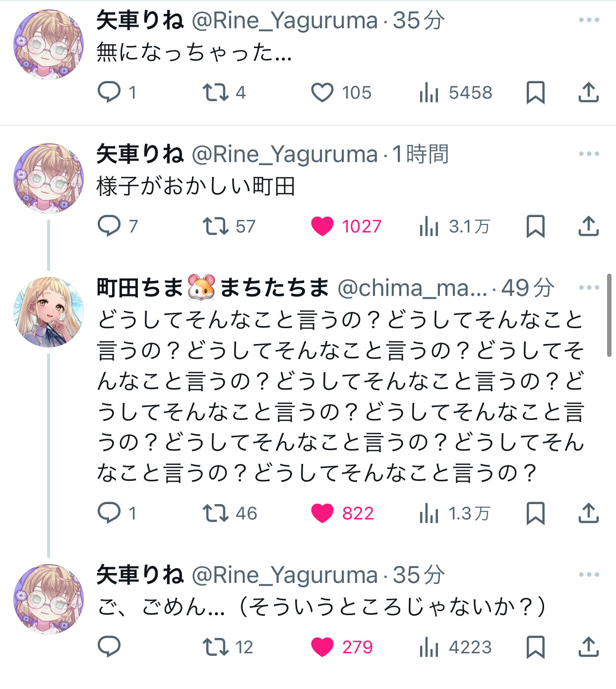Open more options for 無になっちゃった tweet
This screenshot has width=616, height=689.
589,20
